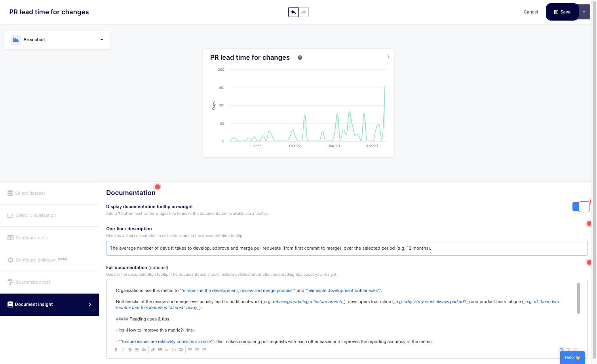Screen dimensions: 597x364
Task: Open the Help chat button
Action: (x=572, y=357)
